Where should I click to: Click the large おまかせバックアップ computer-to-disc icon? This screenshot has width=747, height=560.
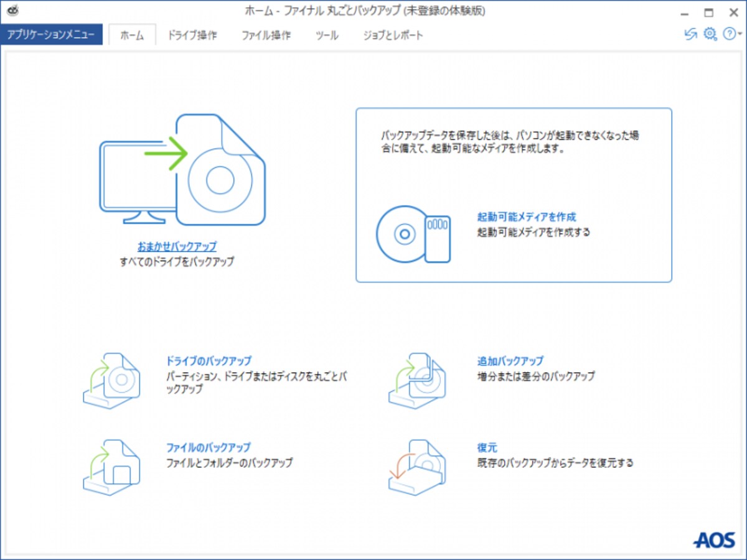[x=182, y=170]
